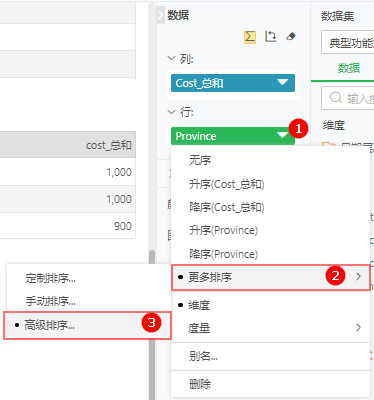This screenshot has width=374, height=400.
Task: Select 升序(Province) sorting
Action: pyautogui.click(x=270, y=230)
